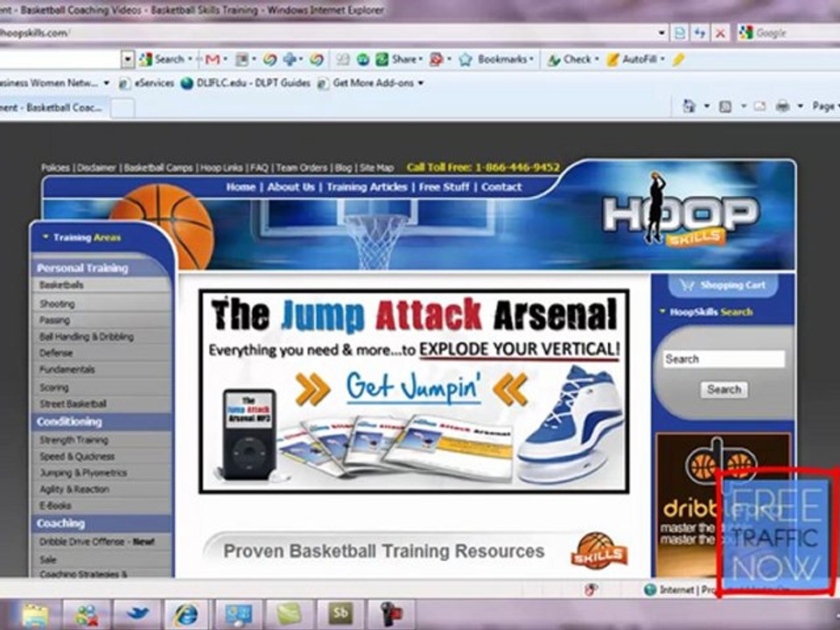Image resolution: width=840 pixels, height=630 pixels.
Task: Open About Us in the site navigation
Action: click(290, 187)
